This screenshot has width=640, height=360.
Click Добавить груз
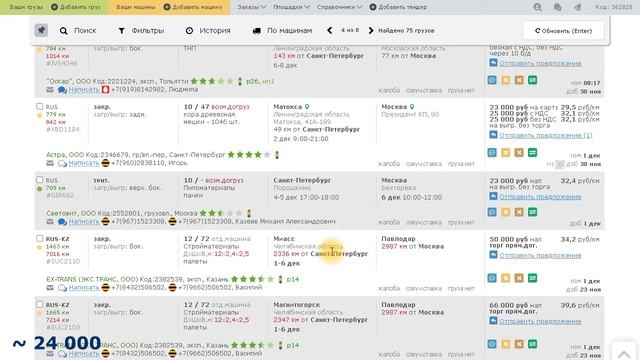(x=76, y=7)
